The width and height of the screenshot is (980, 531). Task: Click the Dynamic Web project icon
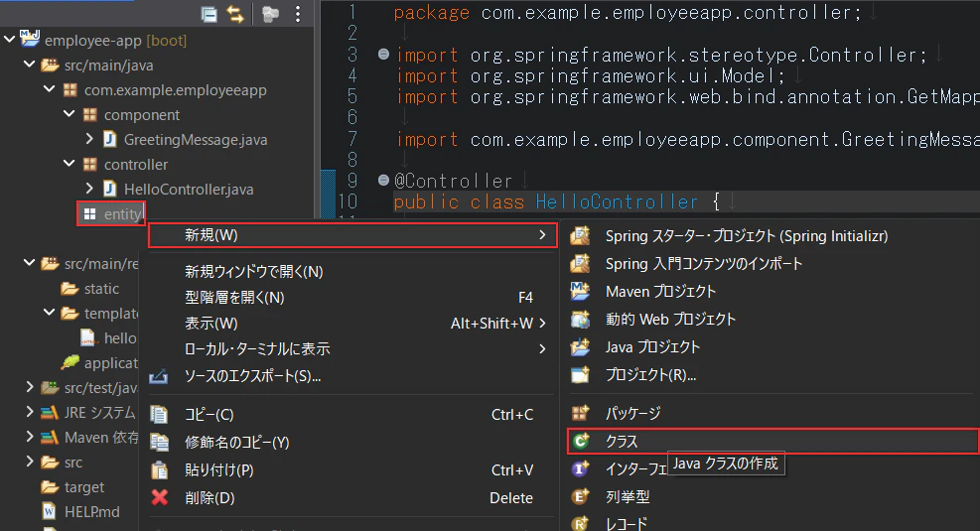tap(580, 320)
